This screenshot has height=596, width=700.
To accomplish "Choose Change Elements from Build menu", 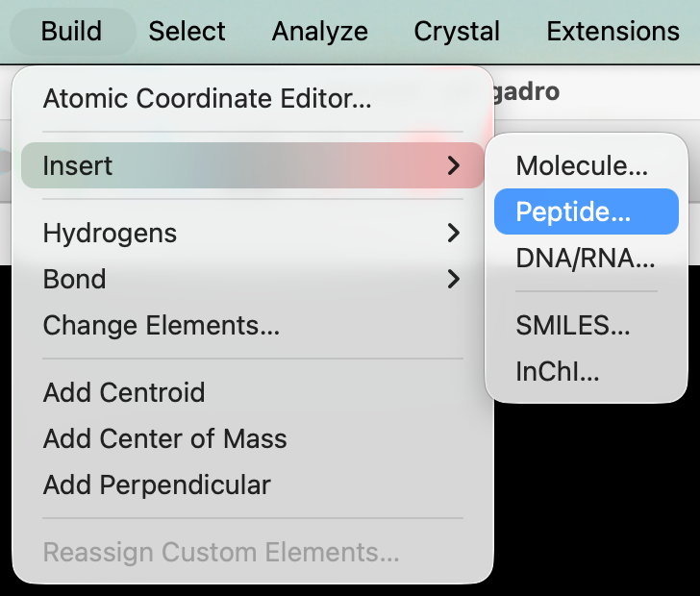I will pyautogui.click(x=162, y=326).
